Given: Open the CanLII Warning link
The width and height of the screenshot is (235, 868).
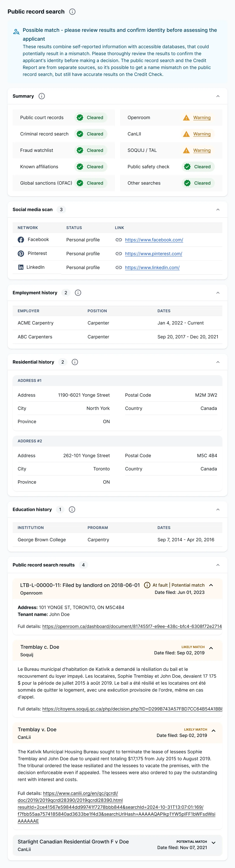Looking at the screenshot, I should (202, 134).
